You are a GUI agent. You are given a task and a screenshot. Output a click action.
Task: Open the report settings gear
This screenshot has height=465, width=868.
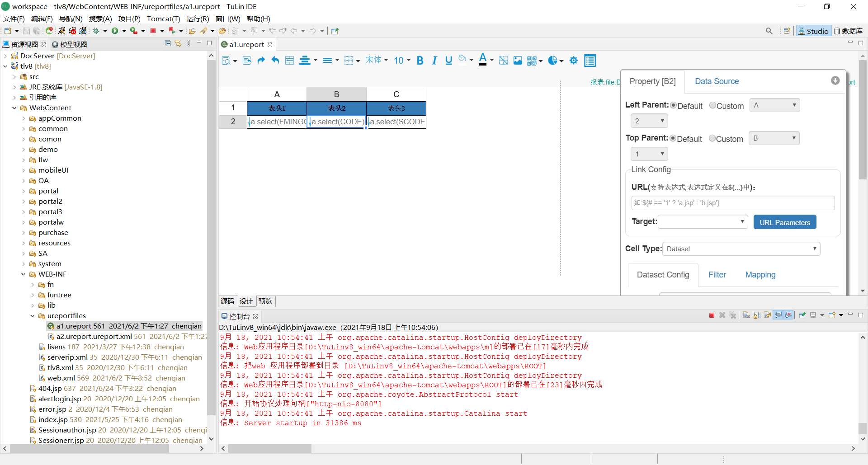point(574,61)
